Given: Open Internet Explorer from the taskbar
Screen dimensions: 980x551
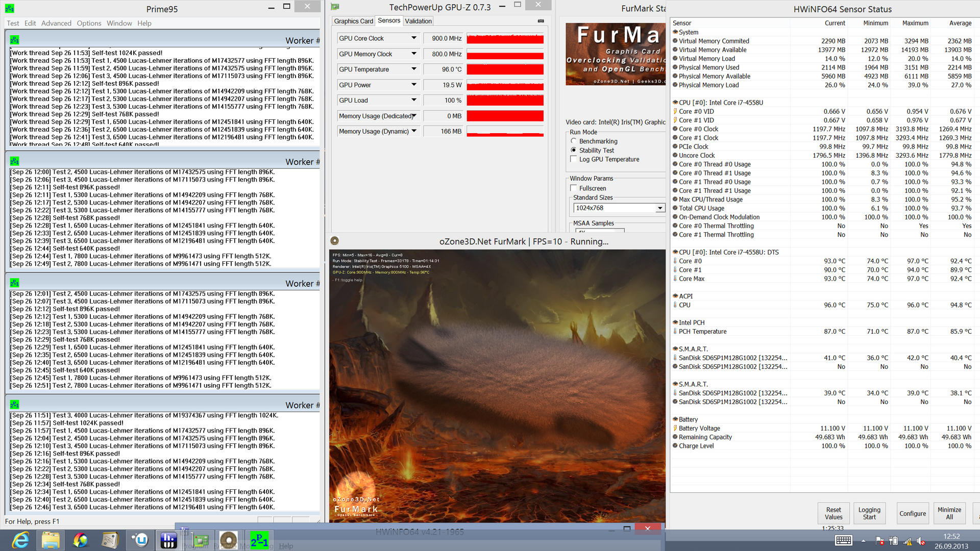Looking at the screenshot, I should click(x=20, y=540).
